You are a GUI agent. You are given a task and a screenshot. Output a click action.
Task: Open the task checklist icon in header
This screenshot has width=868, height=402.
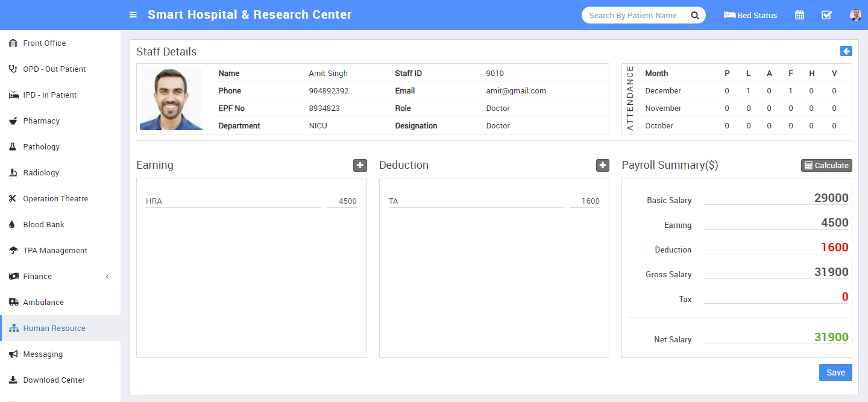click(826, 15)
